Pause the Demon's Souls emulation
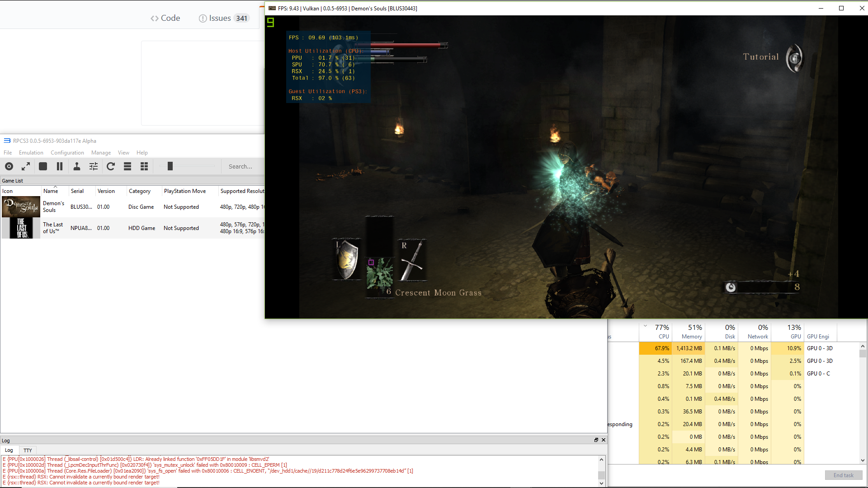Viewport: 868px width, 488px height. pos(59,166)
